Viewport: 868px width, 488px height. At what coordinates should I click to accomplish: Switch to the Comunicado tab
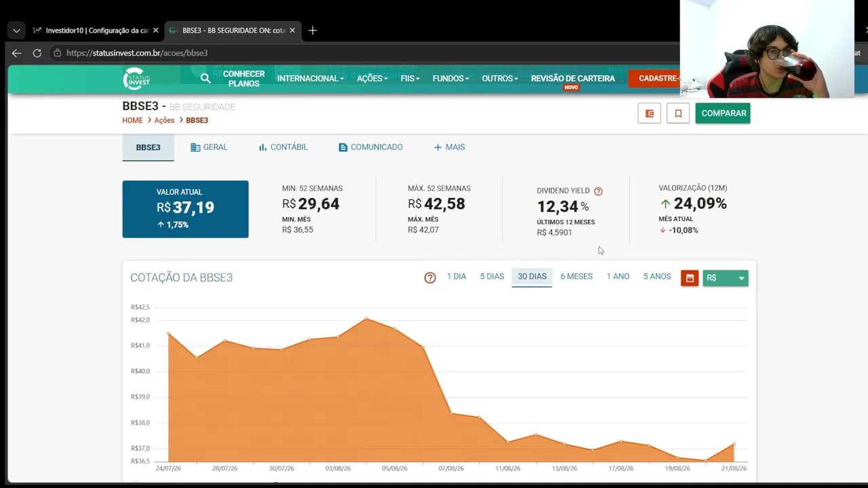(370, 147)
